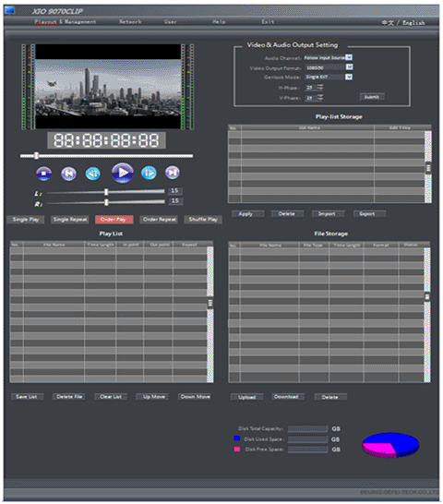Click the Play List File Name header
This screenshot has width=443, height=504.
tap(54, 245)
